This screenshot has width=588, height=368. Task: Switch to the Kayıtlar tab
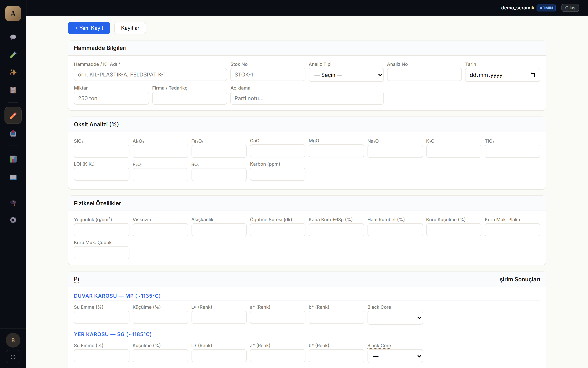[130, 28]
